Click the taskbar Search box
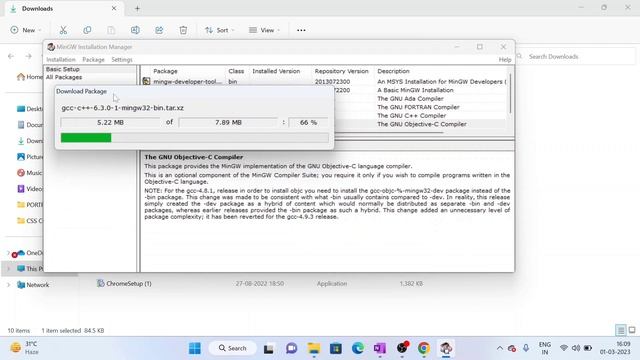 (233, 348)
